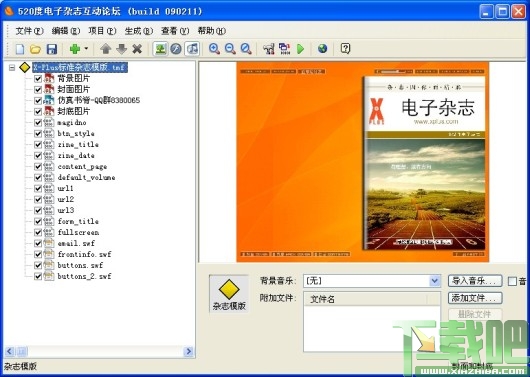Toggle the zine_title checkbox
Viewport: 530px width, 377px height.
[38, 145]
